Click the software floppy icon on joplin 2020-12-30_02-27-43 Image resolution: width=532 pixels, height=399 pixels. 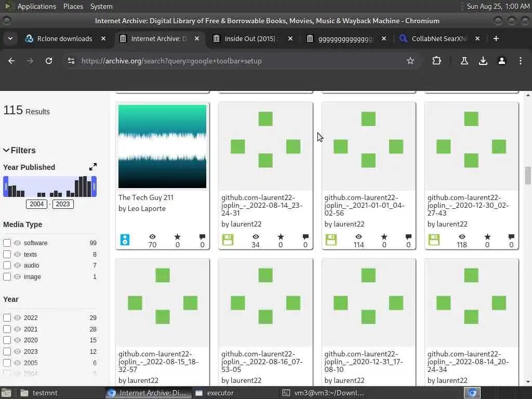click(x=434, y=240)
